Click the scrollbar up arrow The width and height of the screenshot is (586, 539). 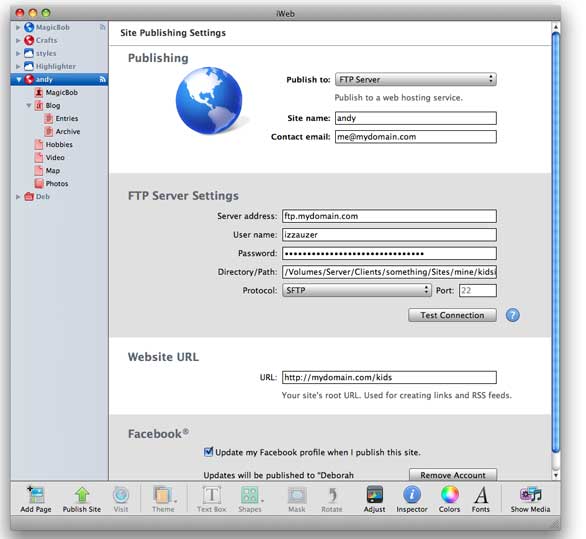[x=556, y=27]
